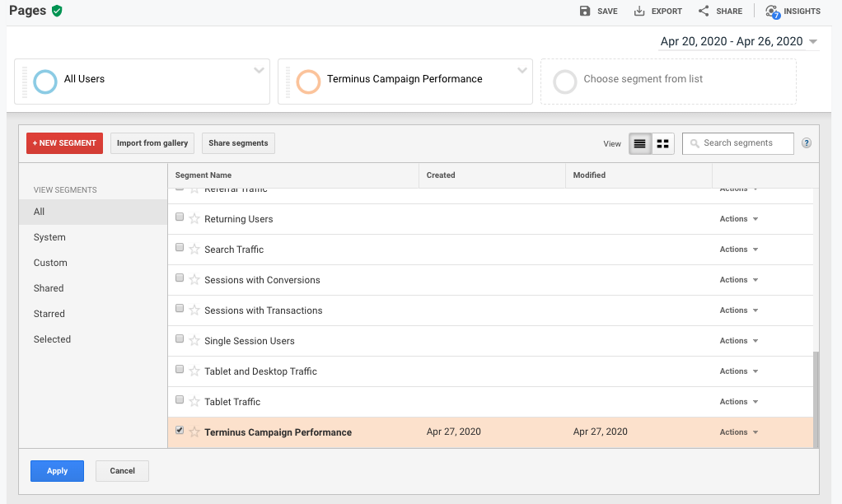Check the Search Traffic checkbox
This screenshot has height=504, width=842.
point(180,247)
